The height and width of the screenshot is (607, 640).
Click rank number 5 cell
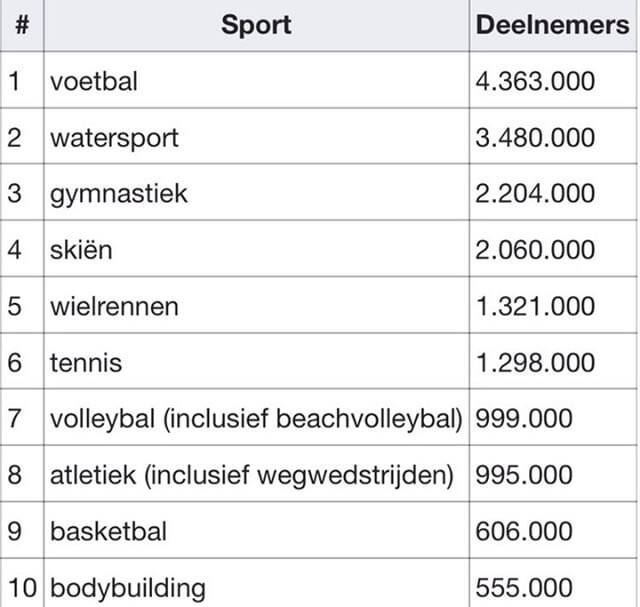[14, 306]
